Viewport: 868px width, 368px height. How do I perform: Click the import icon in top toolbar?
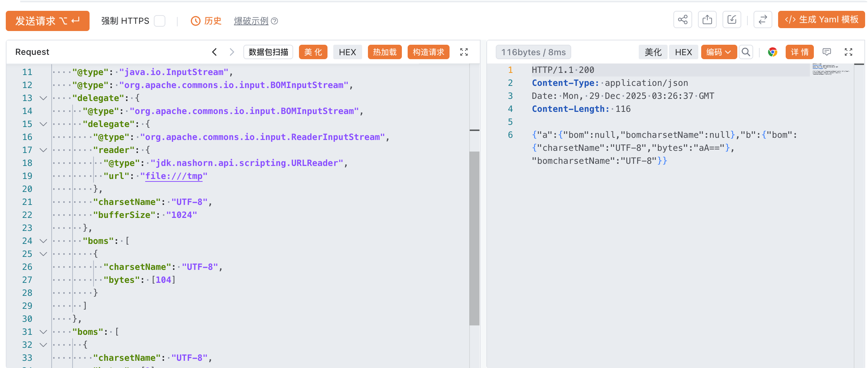pyautogui.click(x=732, y=19)
